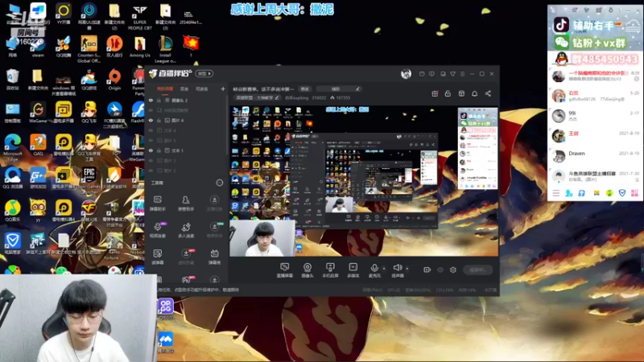Add a new scene with plus icon
Image resolution: width=644 pixels, height=362 pixels.
(x=223, y=88)
